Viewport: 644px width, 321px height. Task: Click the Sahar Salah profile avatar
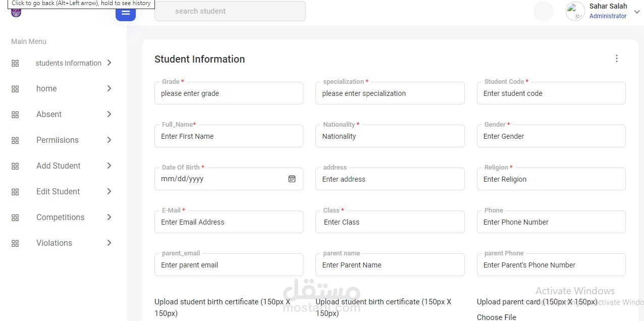575,11
